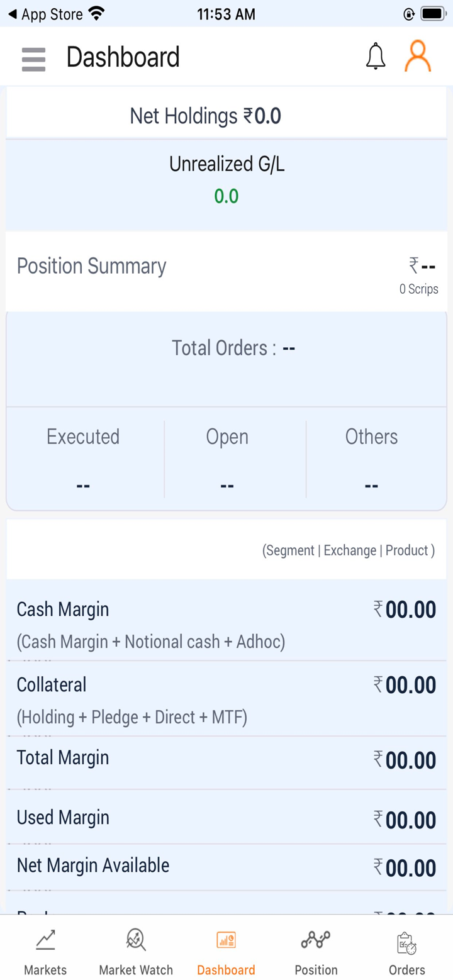Select the Others orders count

[371, 485]
